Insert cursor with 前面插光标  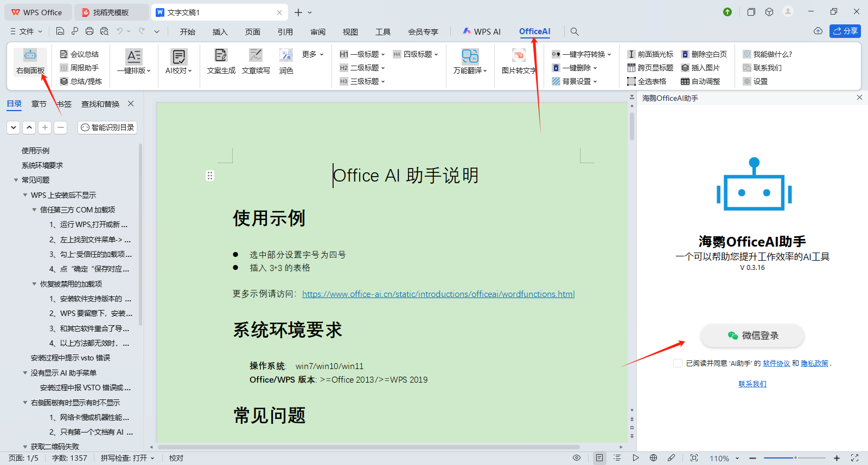650,54
